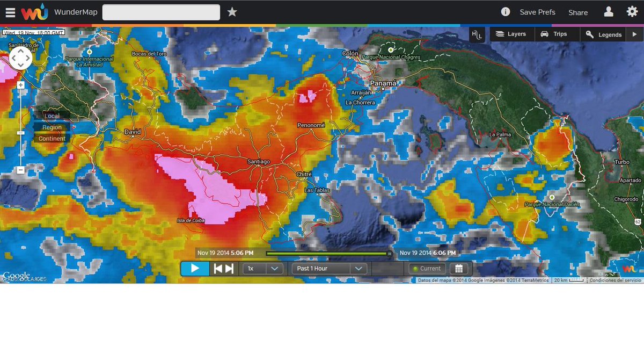The image size is (644, 338).
Task: Open the Layers panel
Action: [x=511, y=34]
